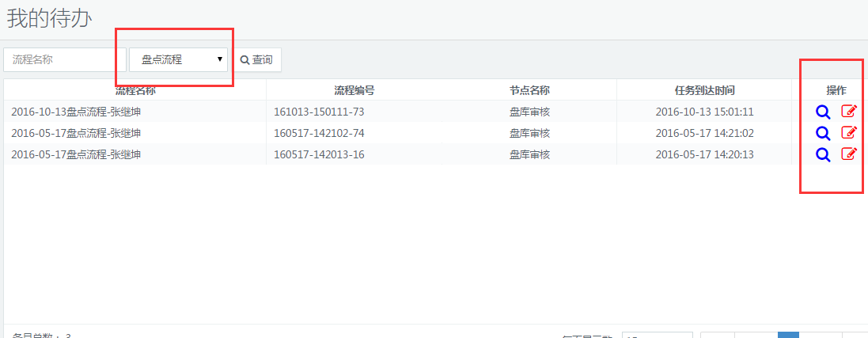Click the 我的待办 page title
This screenshot has width=868, height=338.
click(50, 19)
